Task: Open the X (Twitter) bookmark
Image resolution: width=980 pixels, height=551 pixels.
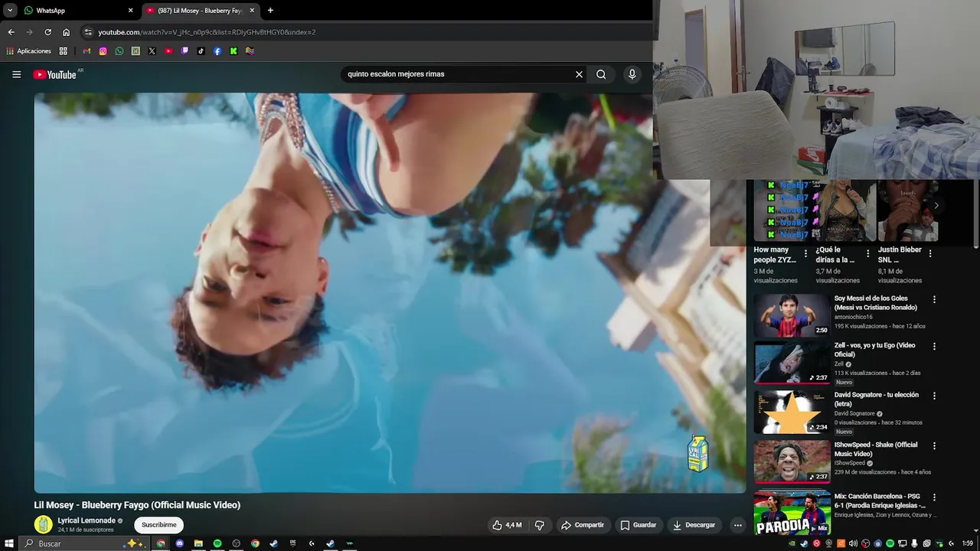Action: [x=152, y=51]
